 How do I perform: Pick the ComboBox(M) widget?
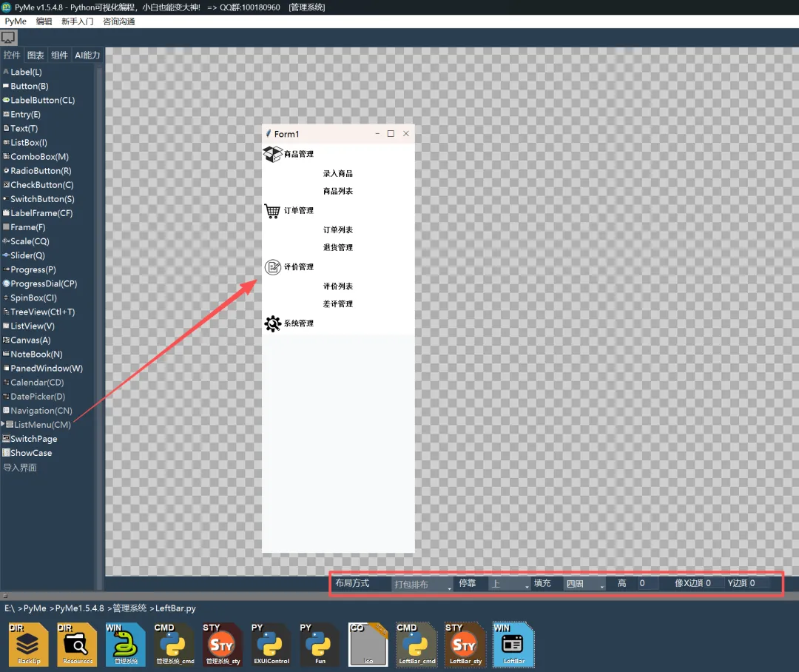[36, 156]
